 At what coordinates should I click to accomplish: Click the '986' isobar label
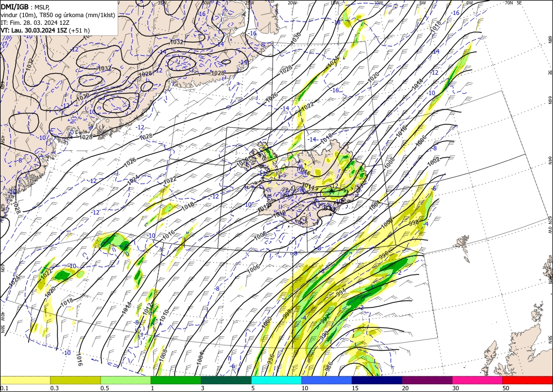[x=328, y=367]
